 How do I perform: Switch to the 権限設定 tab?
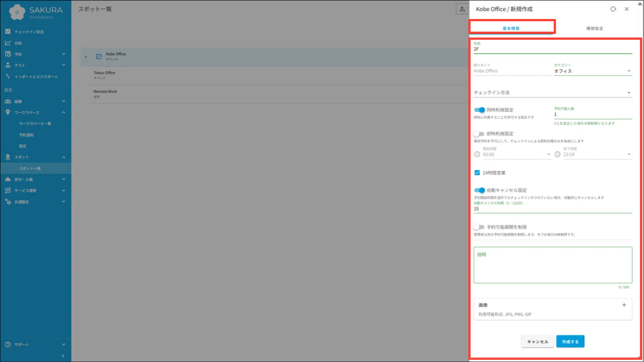595,28
